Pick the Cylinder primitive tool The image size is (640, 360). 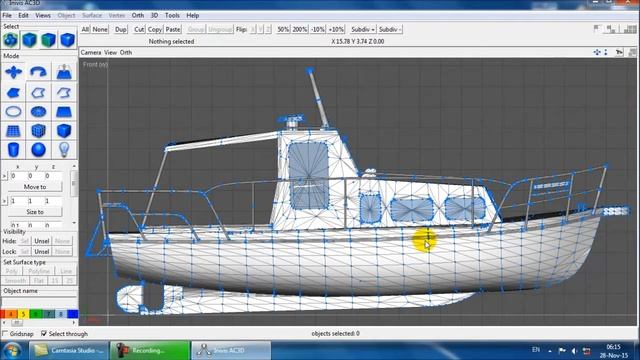click(13, 149)
